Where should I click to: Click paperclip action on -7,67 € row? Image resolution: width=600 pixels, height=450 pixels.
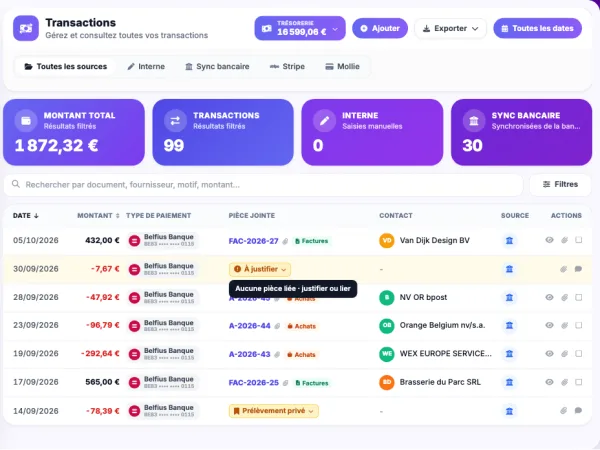click(563, 269)
